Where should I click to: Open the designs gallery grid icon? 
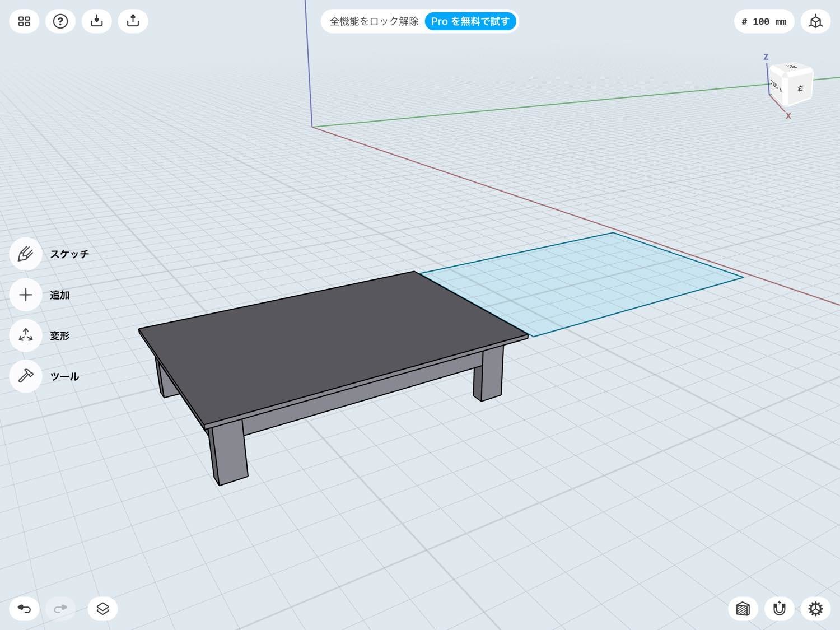pos(24,21)
